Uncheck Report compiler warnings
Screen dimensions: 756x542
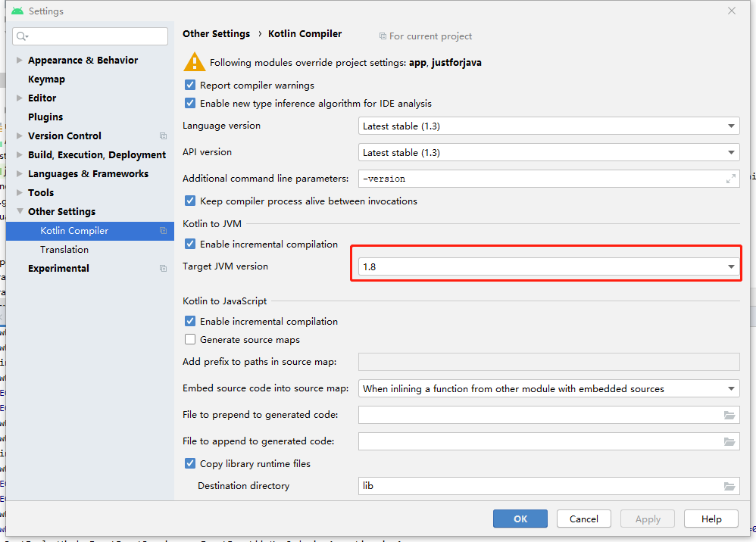pos(190,86)
